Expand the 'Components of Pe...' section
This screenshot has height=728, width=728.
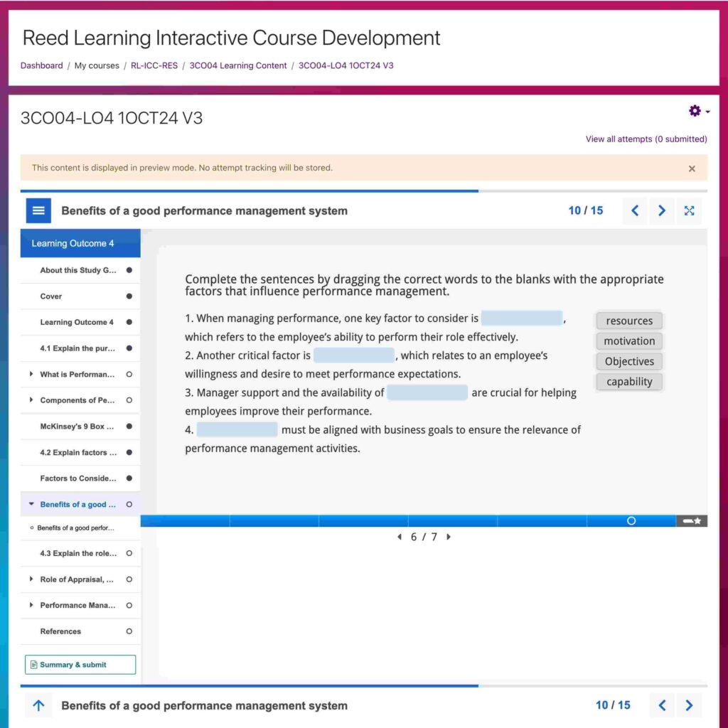coord(31,400)
